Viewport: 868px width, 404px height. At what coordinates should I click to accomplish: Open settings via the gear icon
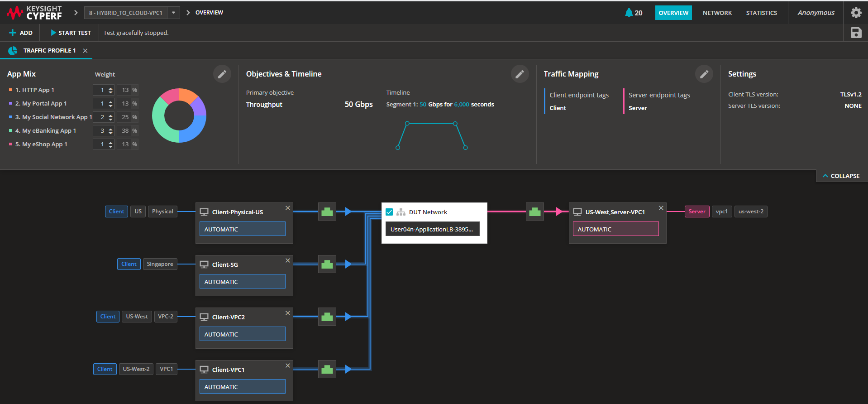856,13
